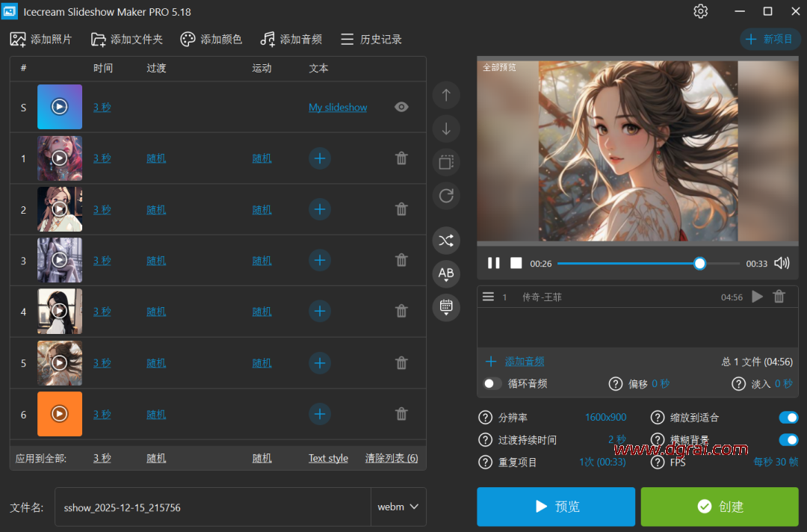807x532 pixels.
Task: Delete slide 3 with trash icon
Action: 401,260
